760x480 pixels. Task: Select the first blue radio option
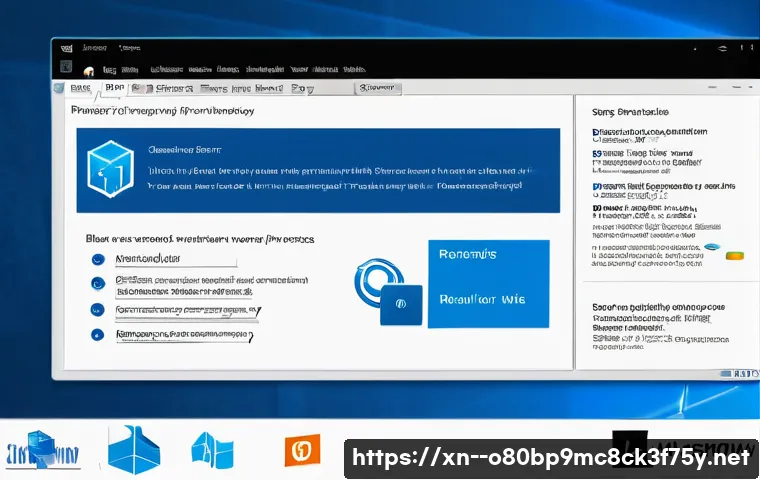tap(97, 259)
